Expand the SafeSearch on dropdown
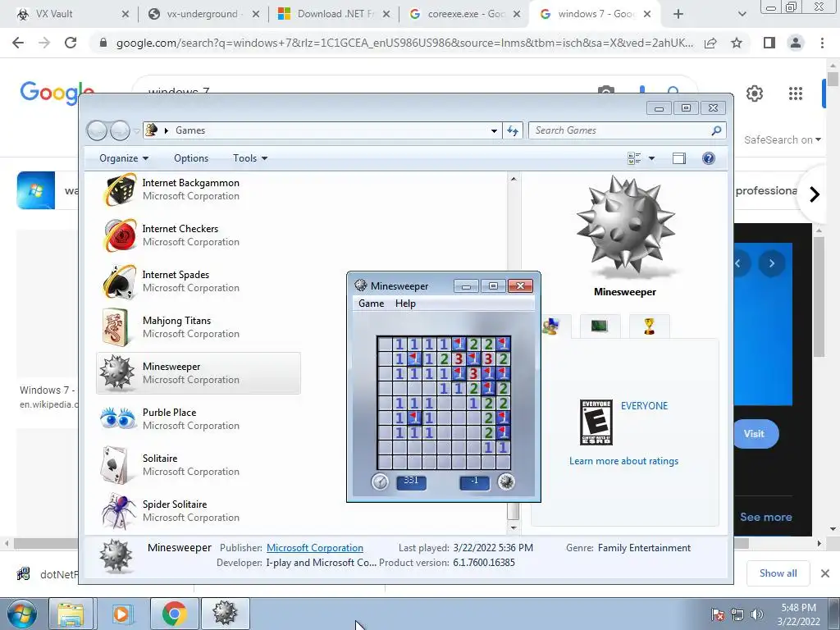Screen dimensions: 840x630 coord(782,139)
